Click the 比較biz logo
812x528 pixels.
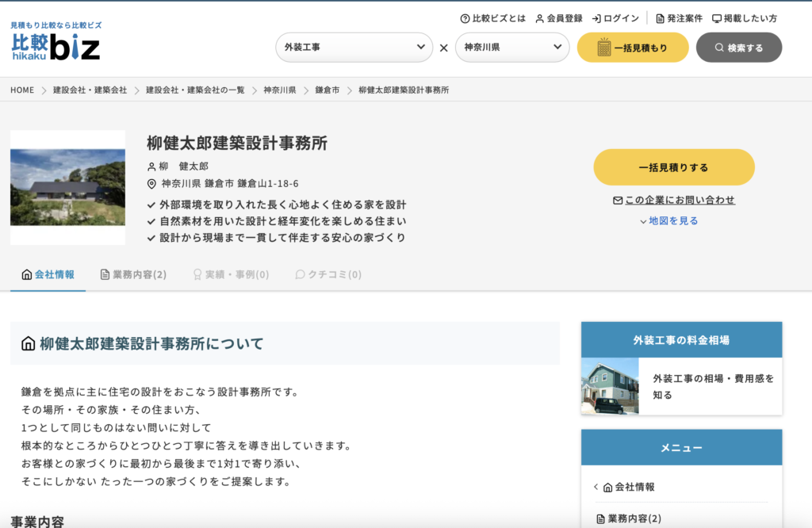tap(56, 43)
